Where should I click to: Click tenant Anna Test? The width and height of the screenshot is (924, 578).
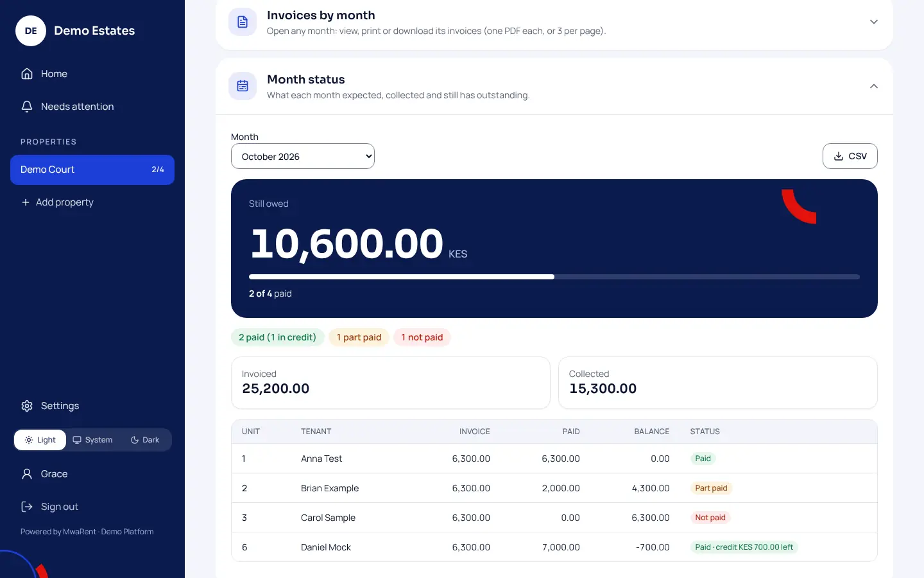(321, 459)
